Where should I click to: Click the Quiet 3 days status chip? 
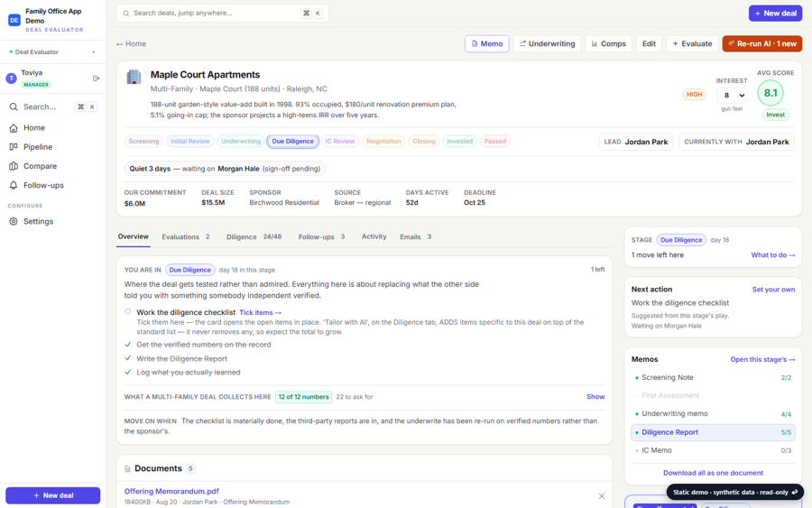coord(225,169)
